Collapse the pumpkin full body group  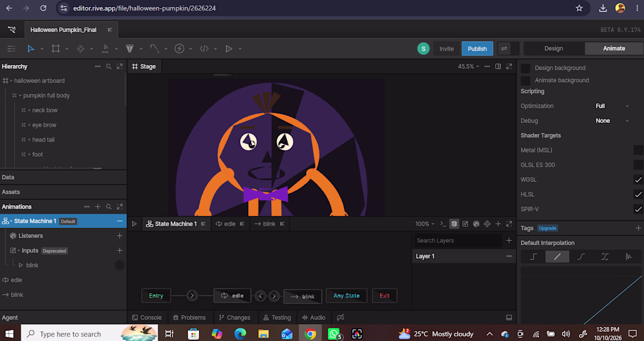pos(20,95)
